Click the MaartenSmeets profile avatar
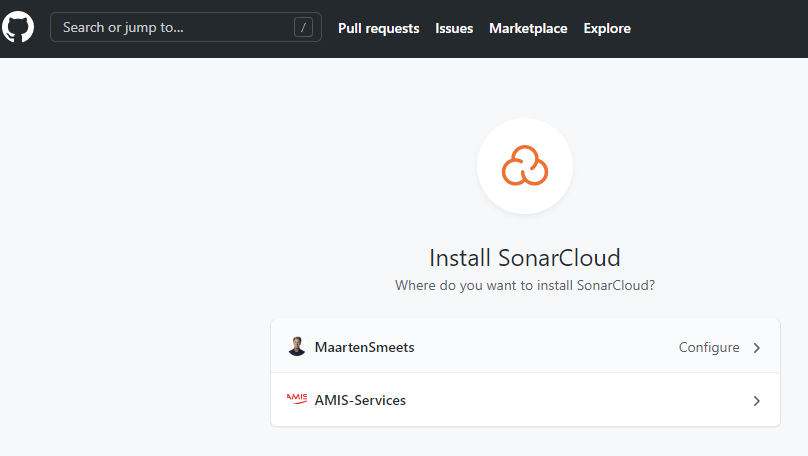This screenshot has width=808, height=456. (x=297, y=347)
